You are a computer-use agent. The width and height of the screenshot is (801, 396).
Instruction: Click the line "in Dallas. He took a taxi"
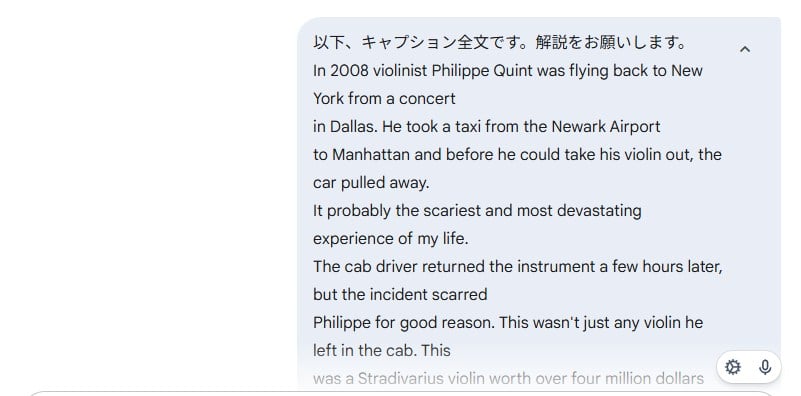(x=487, y=127)
